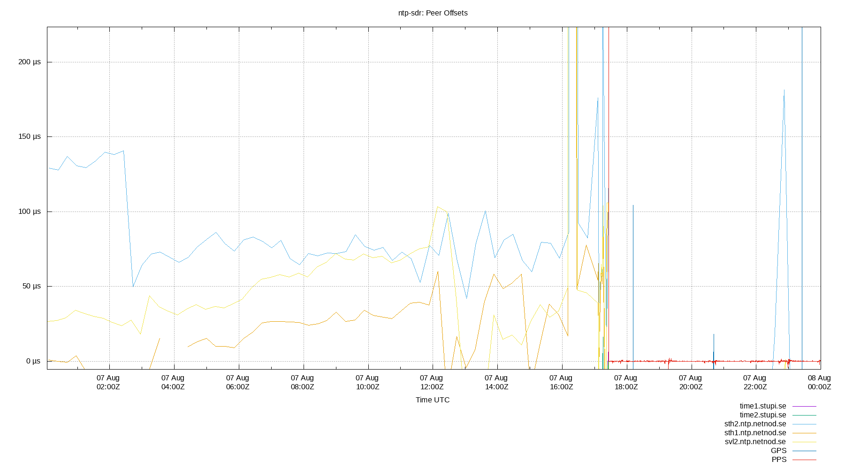The height and width of the screenshot is (469, 868).
Task: Click the 'Time UTC' x-axis label
Action: pyautogui.click(x=433, y=400)
